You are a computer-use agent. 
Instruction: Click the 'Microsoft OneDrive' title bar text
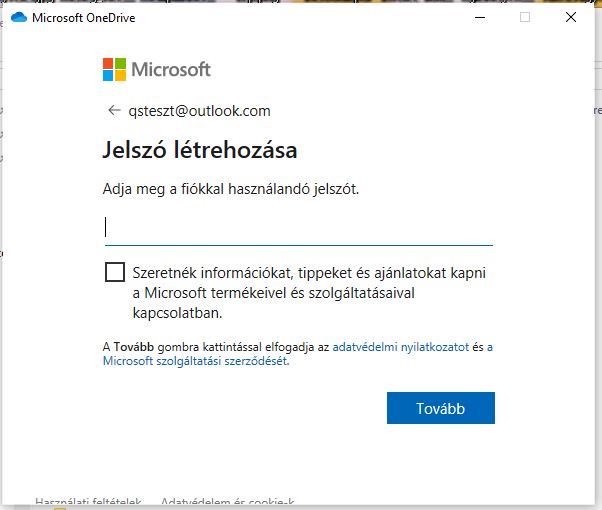(x=84, y=17)
